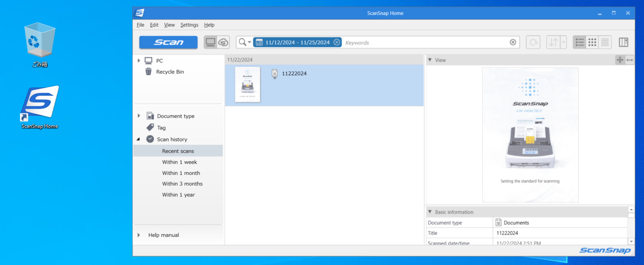This screenshot has height=265, width=644.
Task: Collapse the Scan history node arrow
Action: coord(138,139)
